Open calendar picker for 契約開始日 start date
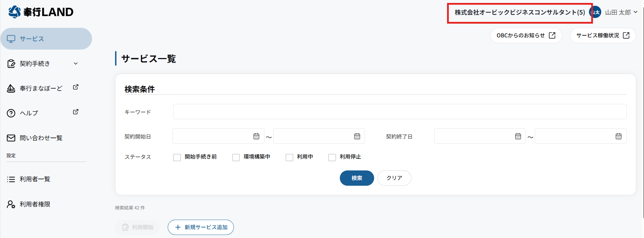The height and width of the screenshot is (238, 644). (256, 136)
